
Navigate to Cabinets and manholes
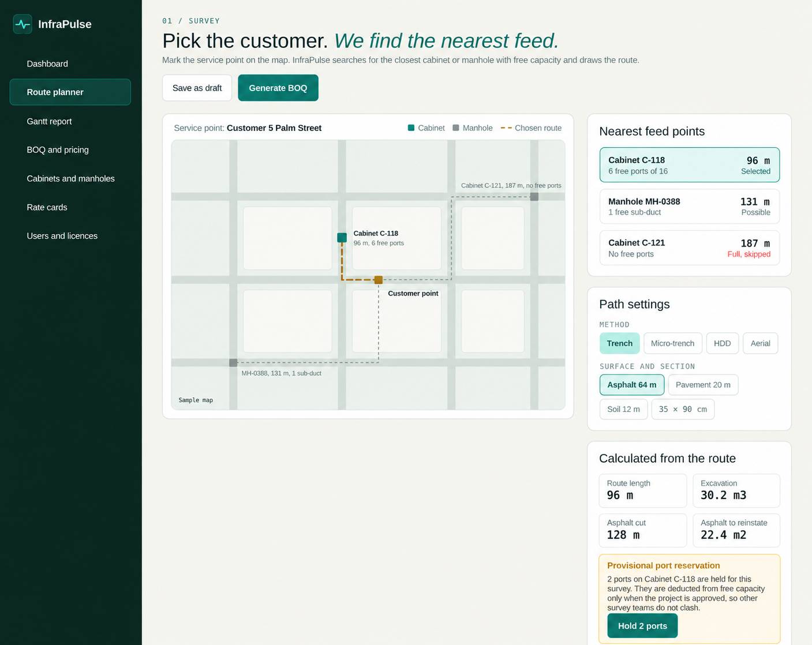(70, 179)
